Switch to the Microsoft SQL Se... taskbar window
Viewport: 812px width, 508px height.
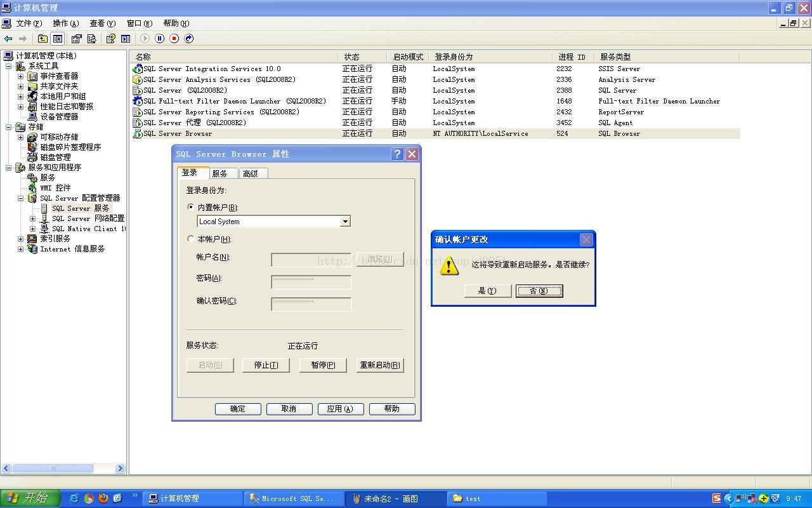tap(294, 498)
